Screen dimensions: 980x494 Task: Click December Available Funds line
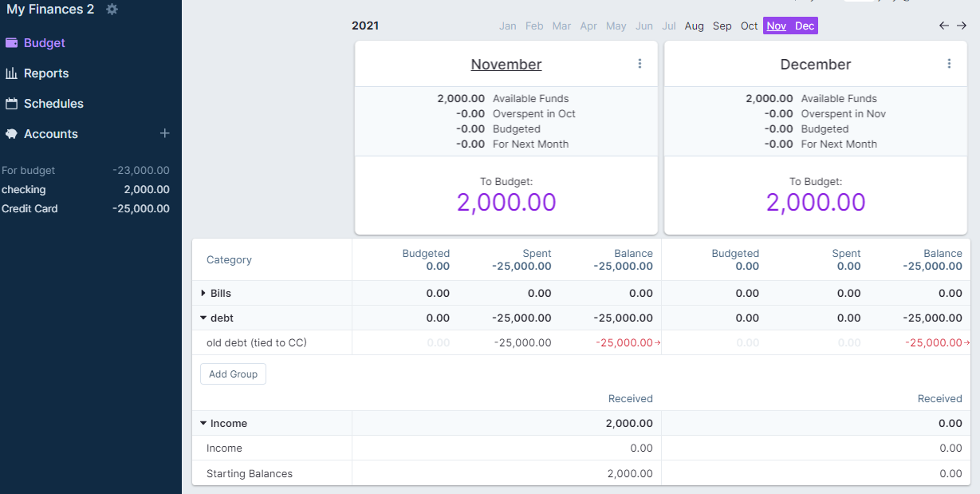(812, 99)
